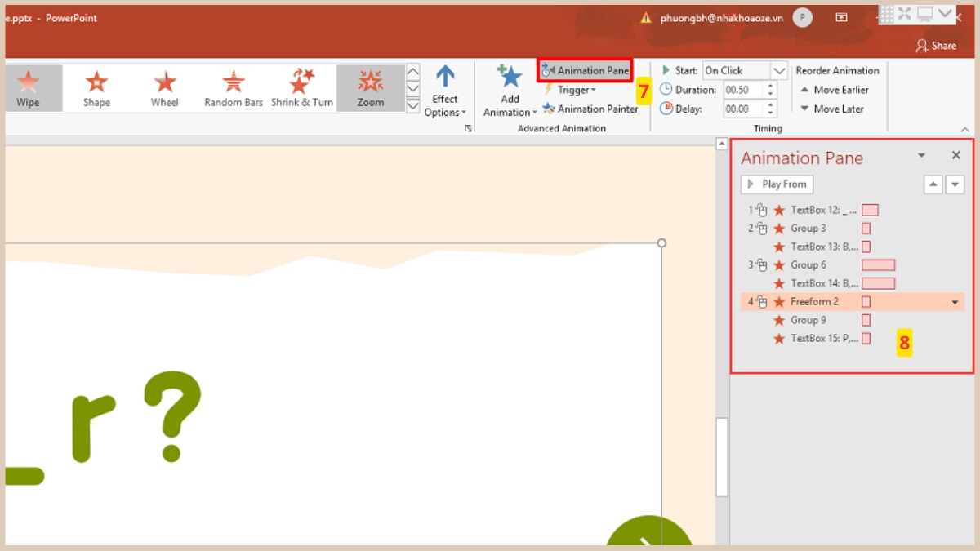Screen dimensions: 980x551
Task: Toggle the Animation Pane button
Action: (584, 69)
